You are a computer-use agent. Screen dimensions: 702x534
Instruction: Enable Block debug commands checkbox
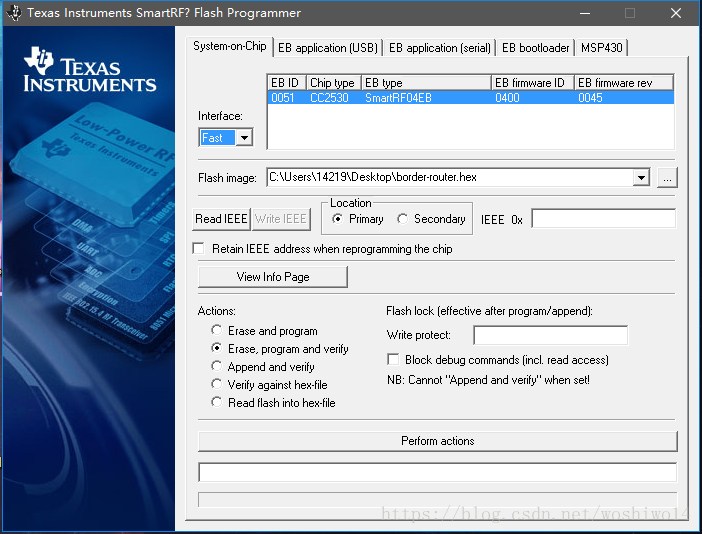click(x=393, y=359)
